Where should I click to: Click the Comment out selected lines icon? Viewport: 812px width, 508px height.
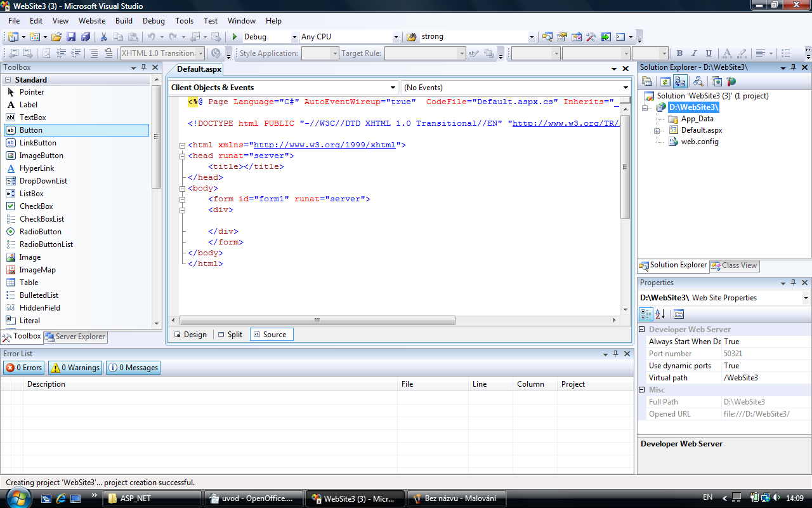coord(94,54)
